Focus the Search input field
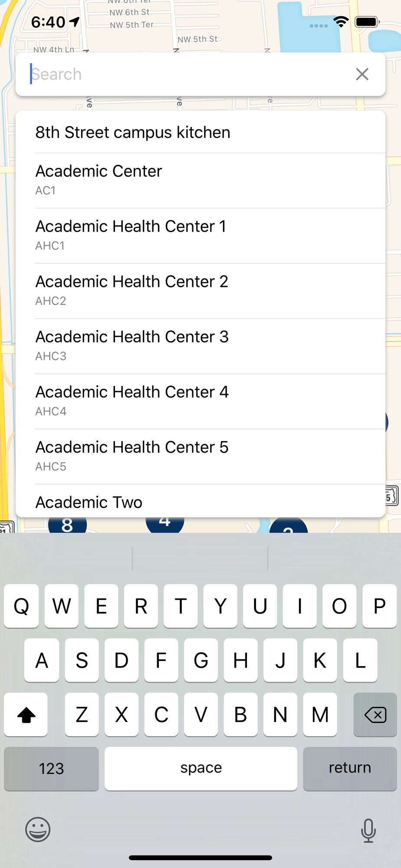The width and height of the screenshot is (401, 868). pos(191,74)
